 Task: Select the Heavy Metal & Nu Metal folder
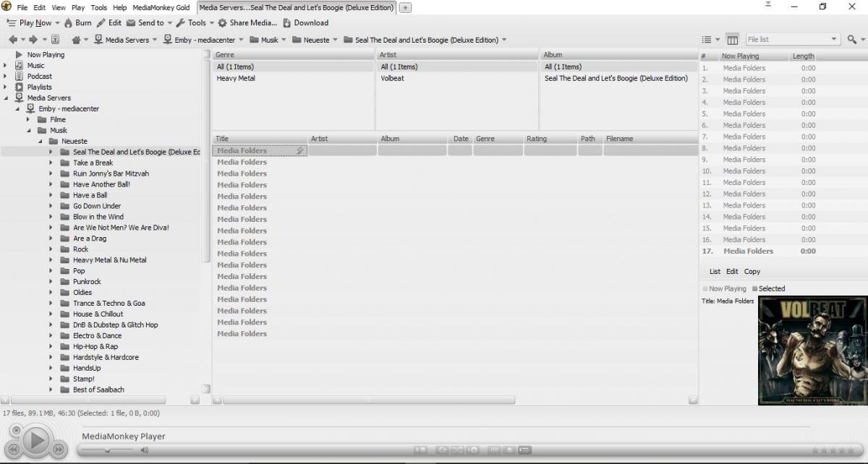pyautogui.click(x=109, y=260)
